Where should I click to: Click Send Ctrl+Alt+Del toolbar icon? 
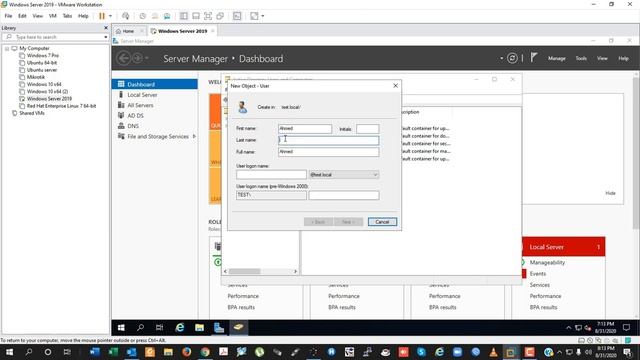coord(126,16)
